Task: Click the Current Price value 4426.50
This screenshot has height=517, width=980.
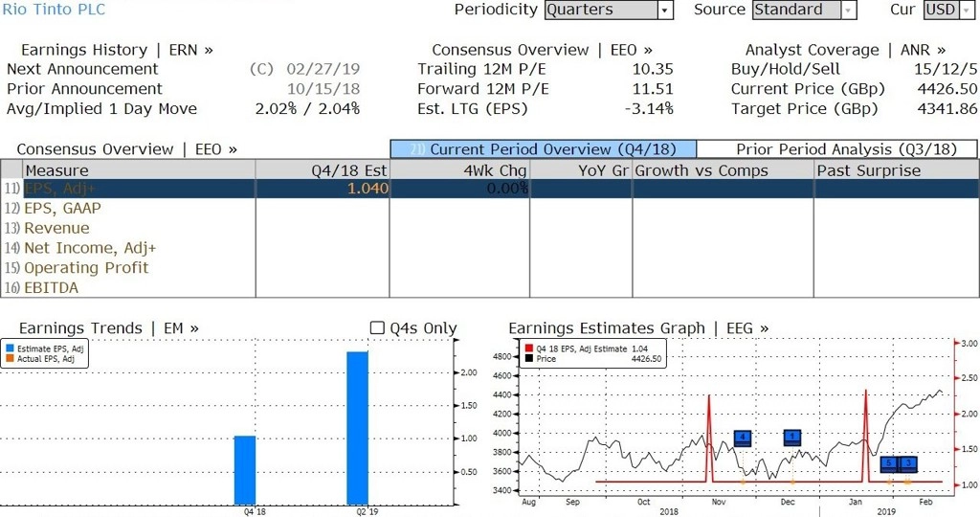Action: [x=947, y=89]
